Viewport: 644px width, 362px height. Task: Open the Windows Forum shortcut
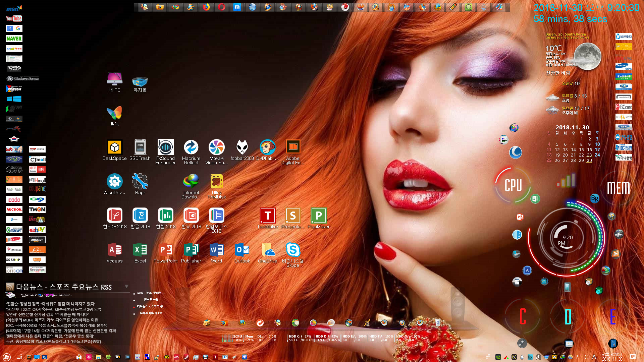(23, 79)
